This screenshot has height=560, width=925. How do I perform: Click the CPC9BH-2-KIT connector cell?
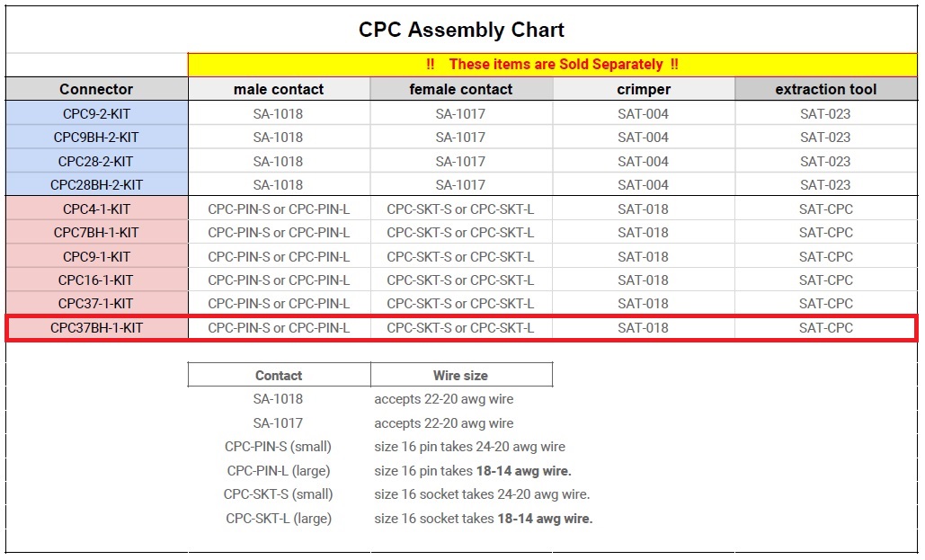coord(96,138)
